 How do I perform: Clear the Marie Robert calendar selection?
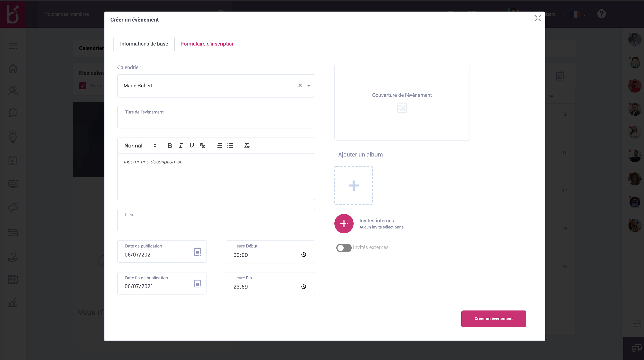[x=300, y=86]
